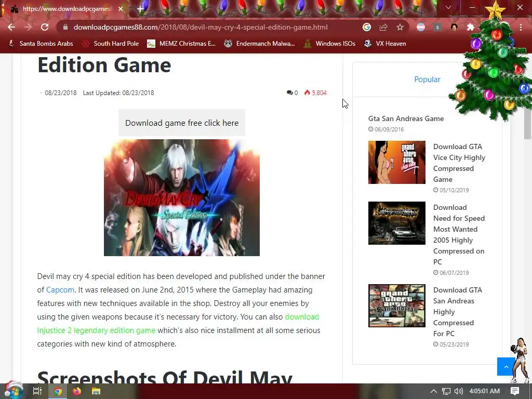View site security lock info
The image size is (532, 399).
click(x=65, y=27)
